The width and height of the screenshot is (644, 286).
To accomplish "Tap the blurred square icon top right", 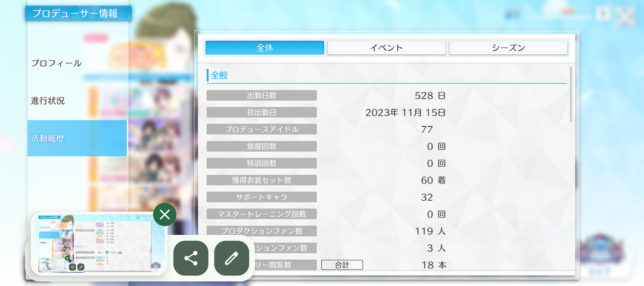I will pos(603,14).
